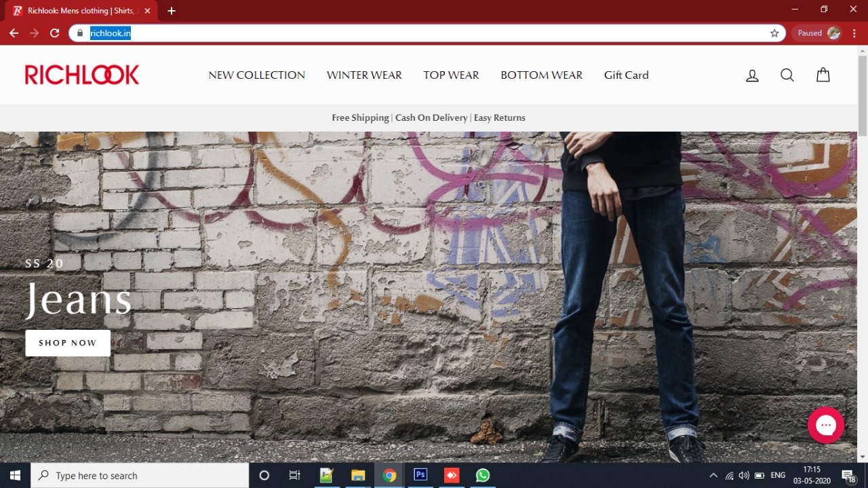Select the Richlook browser tab
This screenshot has width=868, height=488.
81,11
